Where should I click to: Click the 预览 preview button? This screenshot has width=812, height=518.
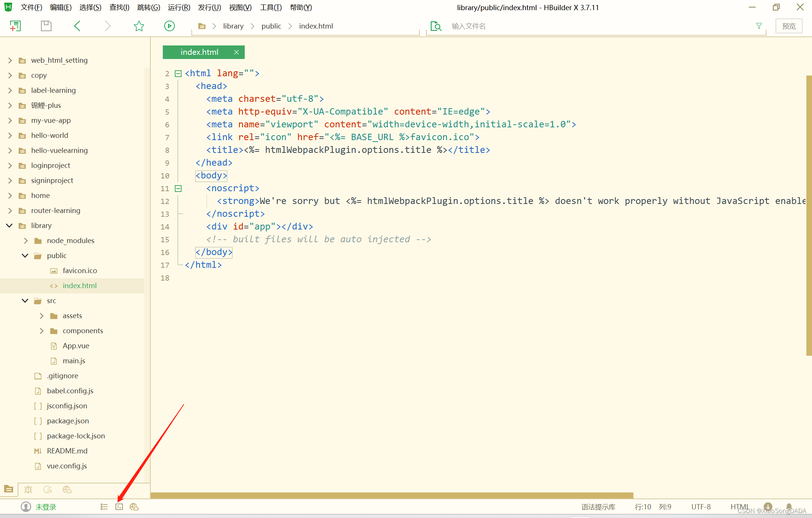[789, 26]
